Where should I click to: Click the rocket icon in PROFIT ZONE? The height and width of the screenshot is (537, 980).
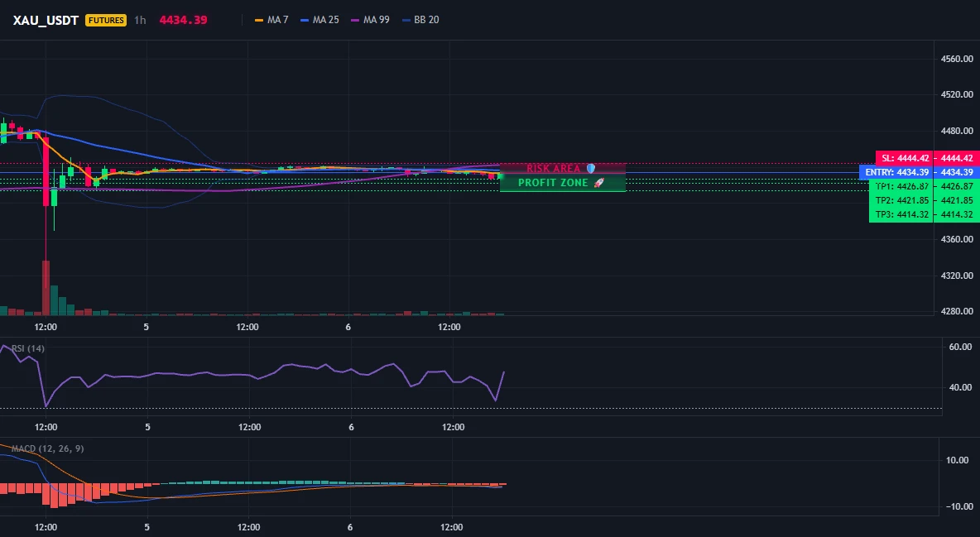(x=598, y=183)
